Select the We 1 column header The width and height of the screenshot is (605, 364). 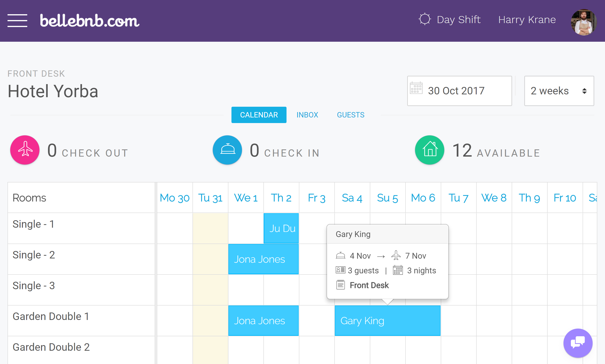click(x=246, y=198)
